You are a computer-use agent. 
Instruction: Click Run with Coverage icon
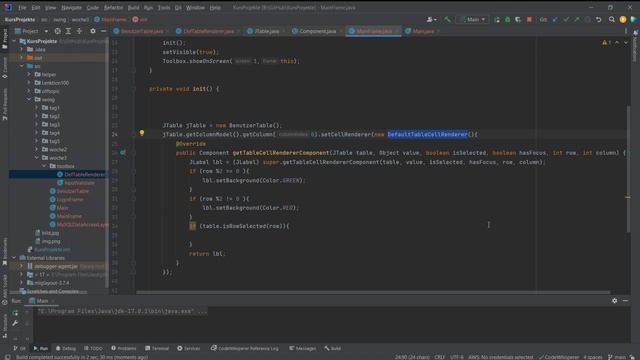pos(518,19)
